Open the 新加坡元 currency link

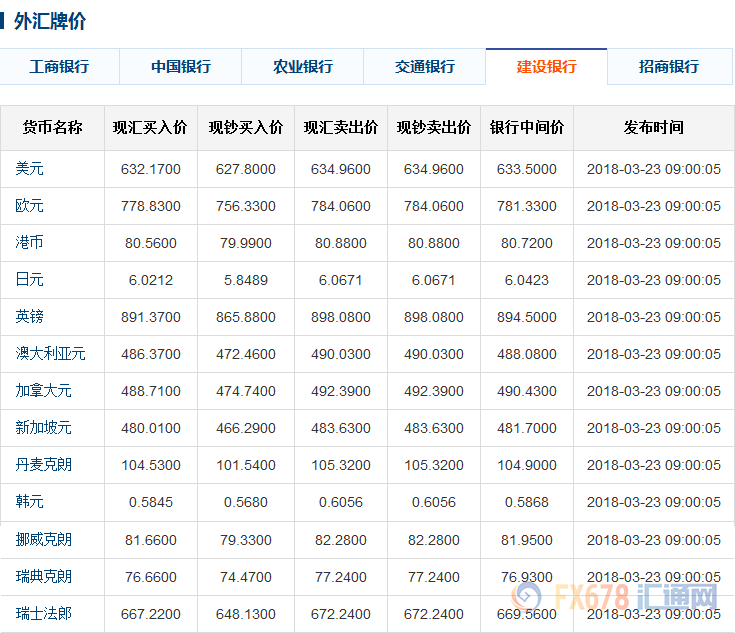pos(44,428)
